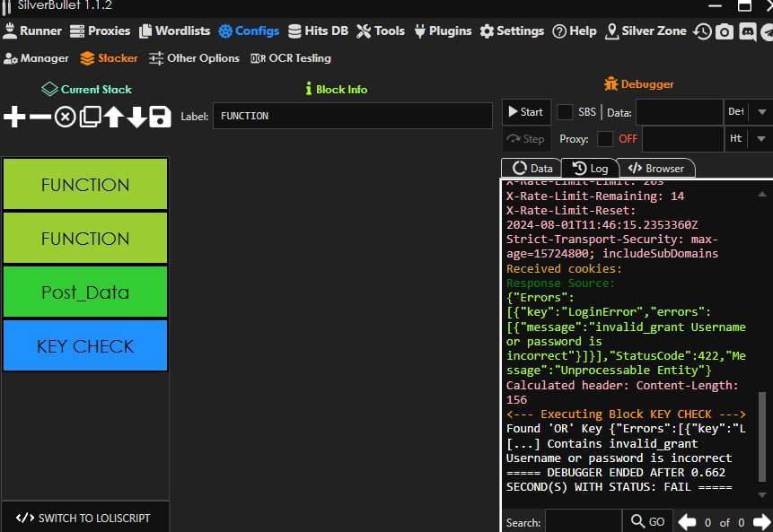Click Switch to LoliScript button
This screenshot has width=773, height=532.
click(85, 518)
